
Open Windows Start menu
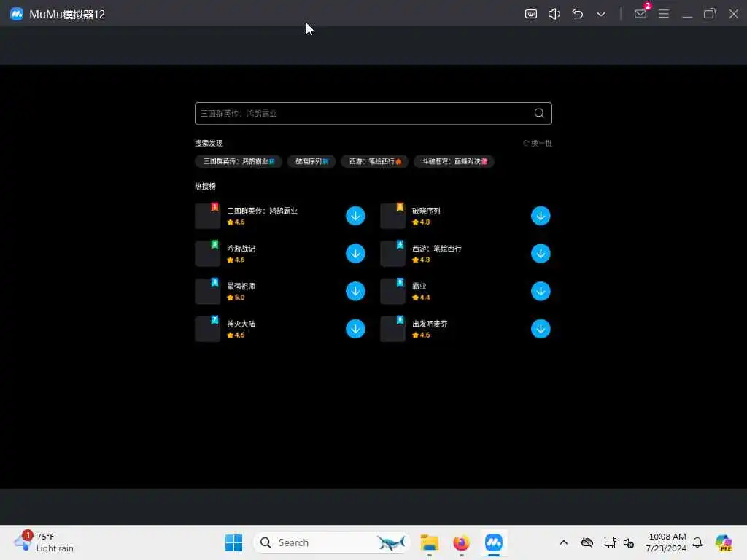click(233, 542)
